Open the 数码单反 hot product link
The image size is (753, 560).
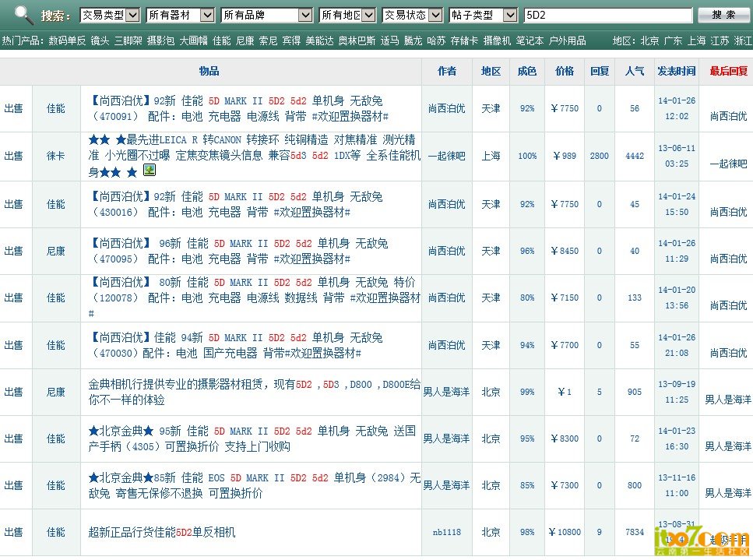[67, 41]
